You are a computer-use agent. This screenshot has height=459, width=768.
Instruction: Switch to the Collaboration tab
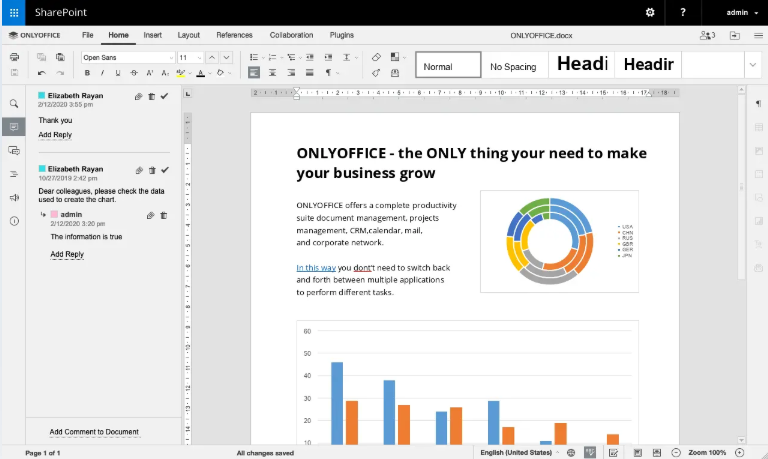(x=291, y=35)
